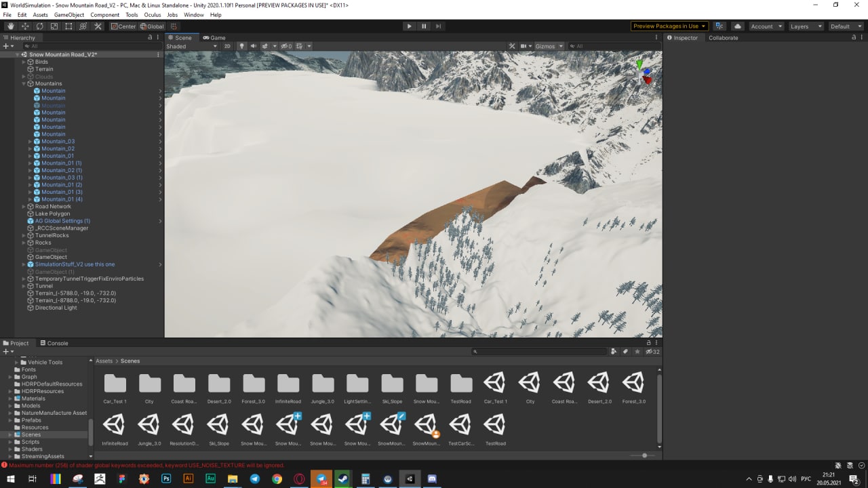The image size is (868, 488).
Task: Toggle hidden packages visibility showing 32
Action: tap(652, 352)
